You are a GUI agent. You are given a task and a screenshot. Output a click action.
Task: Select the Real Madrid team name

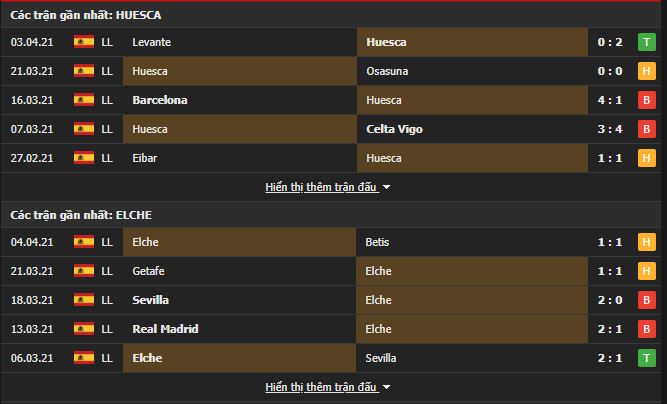point(165,329)
